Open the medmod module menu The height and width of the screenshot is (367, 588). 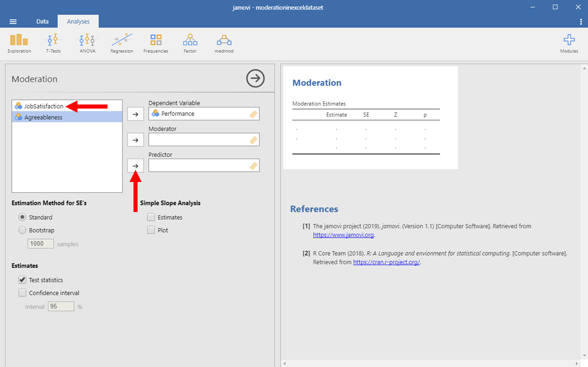(224, 43)
